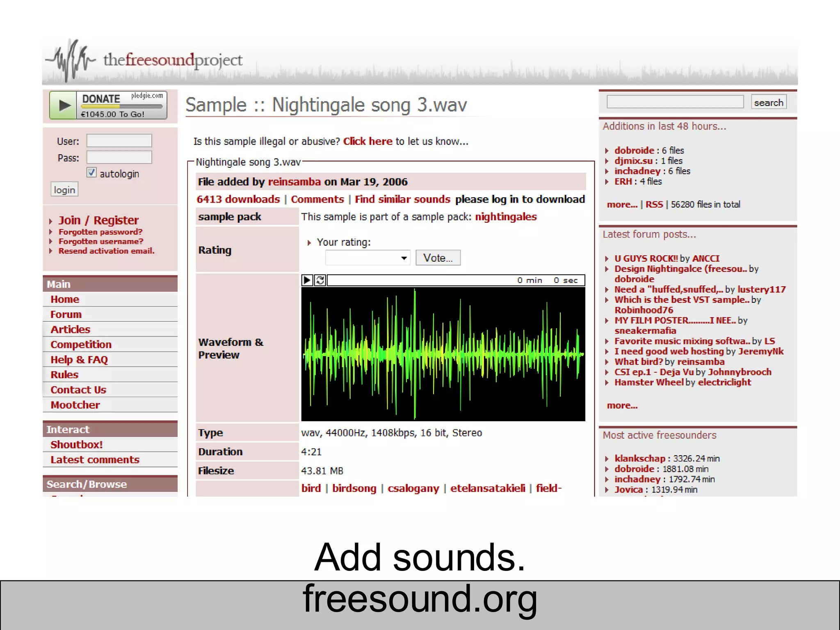Image resolution: width=840 pixels, height=630 pixels.
Task: Open forum post Hamster Wheel
Action: point(649,382)
